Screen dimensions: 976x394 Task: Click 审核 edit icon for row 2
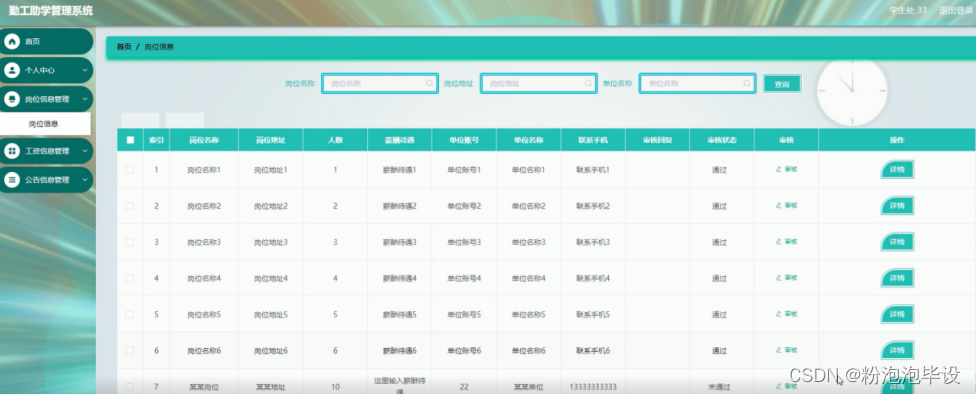pyautogui.click(x=779, y=205)
